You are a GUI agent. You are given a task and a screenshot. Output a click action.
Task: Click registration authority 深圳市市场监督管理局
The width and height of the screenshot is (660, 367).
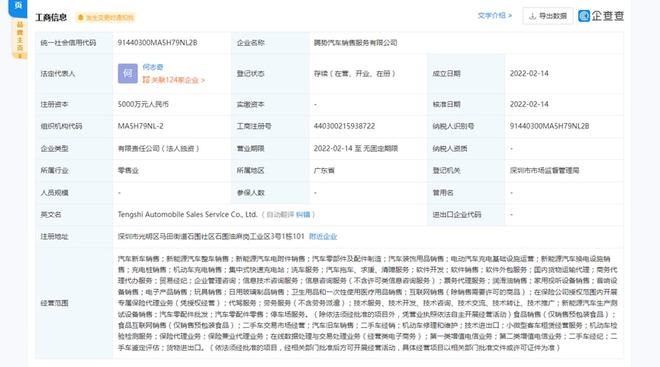pyautogui.click(x=545, y=170)
